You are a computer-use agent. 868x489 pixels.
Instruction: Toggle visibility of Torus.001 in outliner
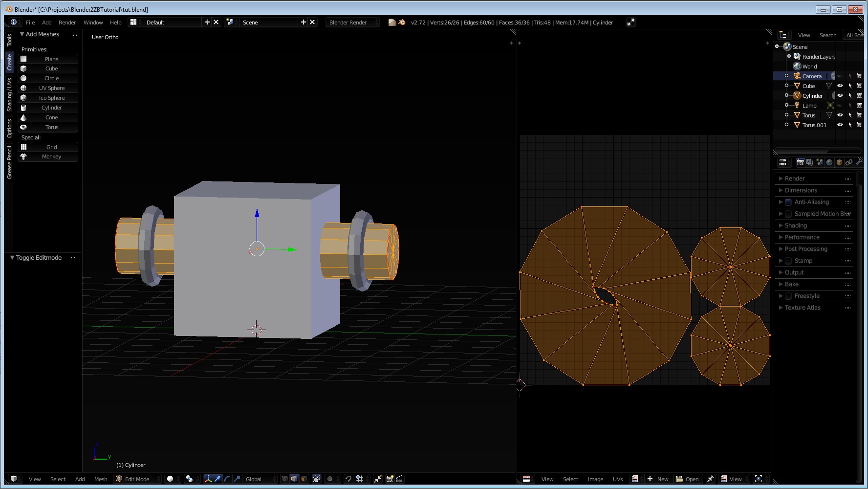840,125
